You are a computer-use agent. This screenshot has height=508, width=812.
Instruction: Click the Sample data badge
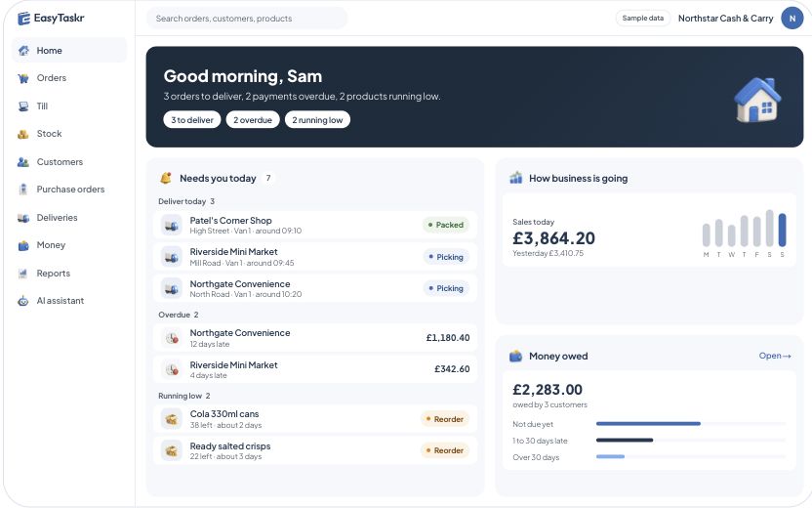tap(642, 19)
